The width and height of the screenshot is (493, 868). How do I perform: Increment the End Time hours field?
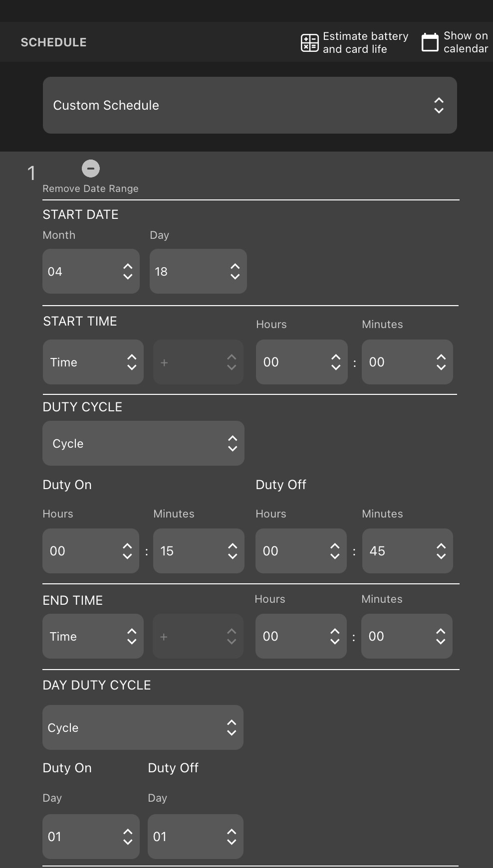335,630
